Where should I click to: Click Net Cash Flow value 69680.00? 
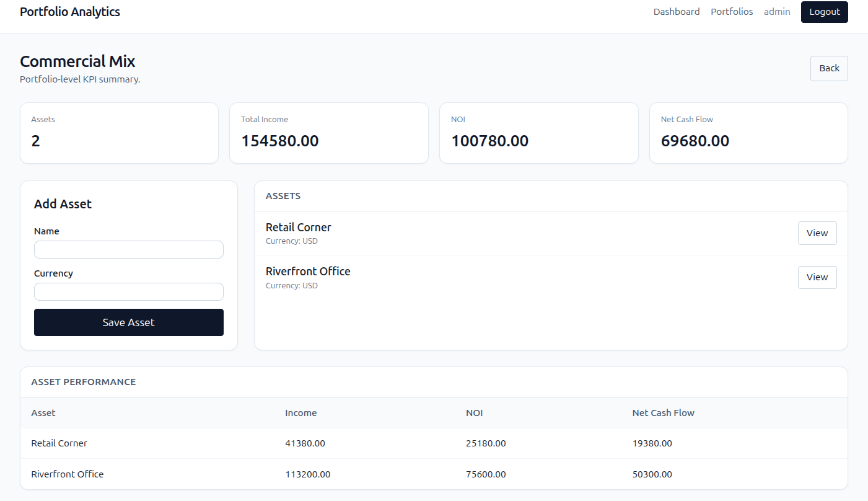[695, 141]
